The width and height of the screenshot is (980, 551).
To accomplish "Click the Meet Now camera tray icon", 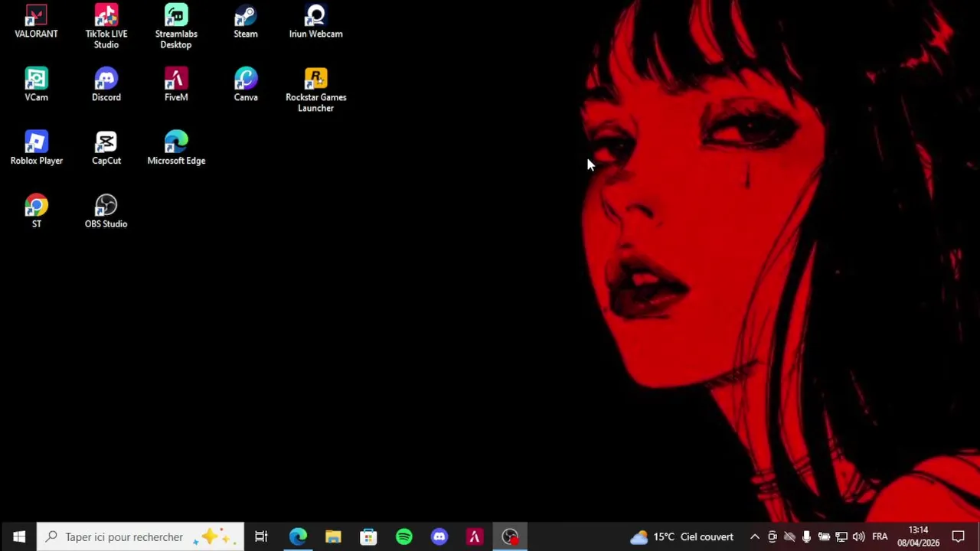I will pyautogui.click(x=772, y=536).
